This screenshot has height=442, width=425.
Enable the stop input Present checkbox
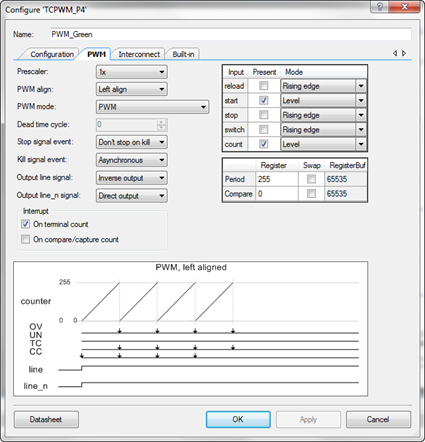coord(264,115)
